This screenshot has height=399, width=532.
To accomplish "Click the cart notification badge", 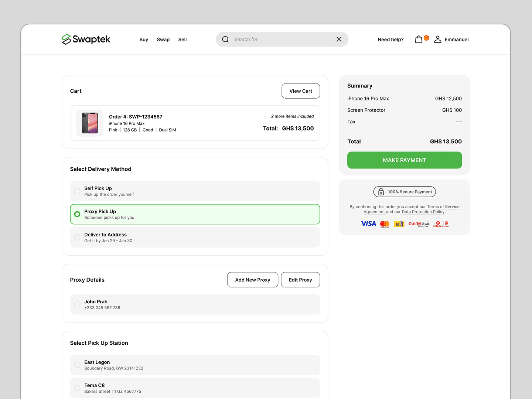I will (426, 38).
